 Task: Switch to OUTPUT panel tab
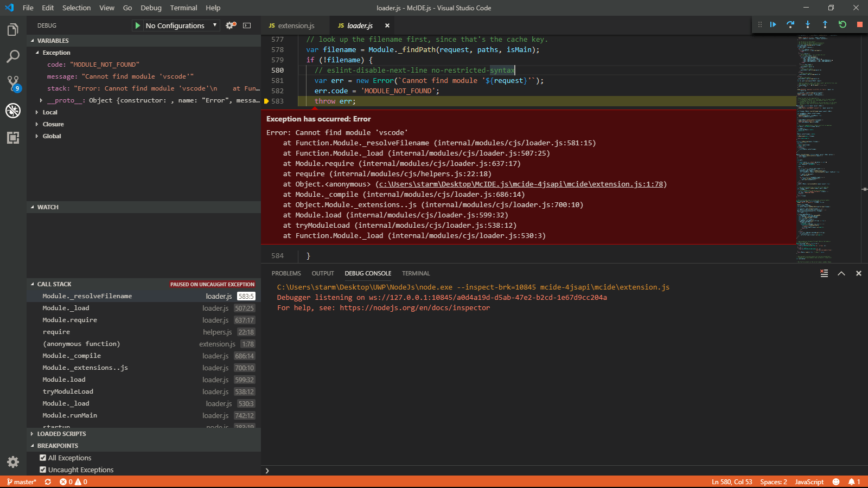tap(323, 273)
